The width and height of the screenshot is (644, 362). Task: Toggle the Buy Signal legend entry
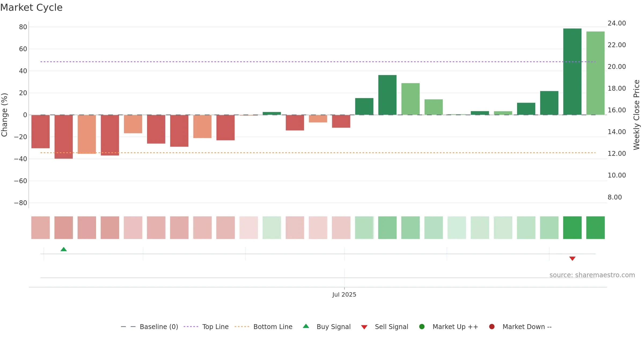[327, 327]
